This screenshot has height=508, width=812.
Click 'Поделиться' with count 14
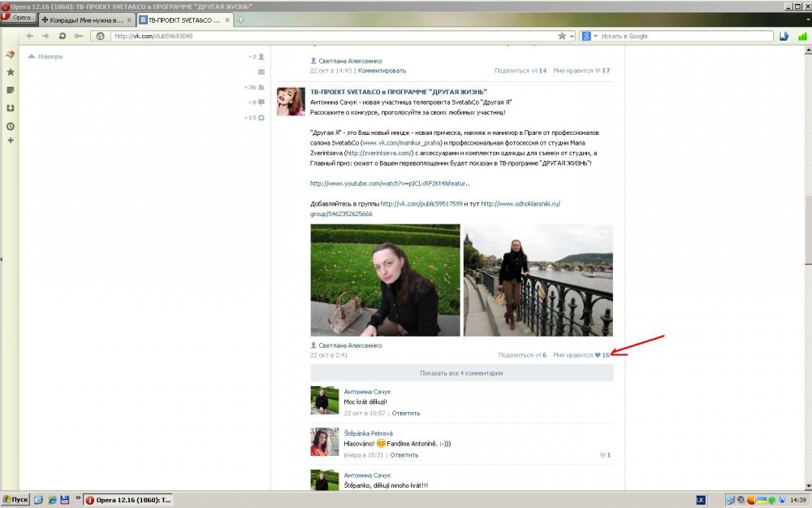(x=520, y=71)
